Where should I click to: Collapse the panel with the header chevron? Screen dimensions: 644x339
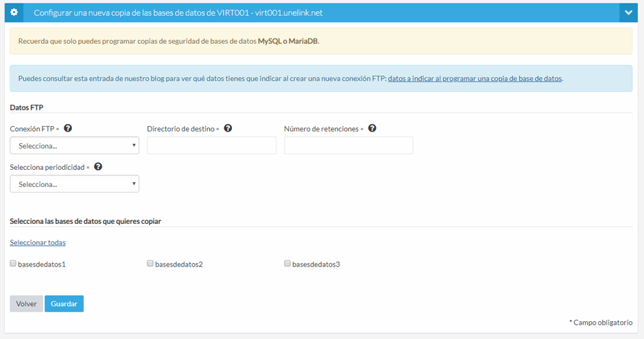click(628, 12)
